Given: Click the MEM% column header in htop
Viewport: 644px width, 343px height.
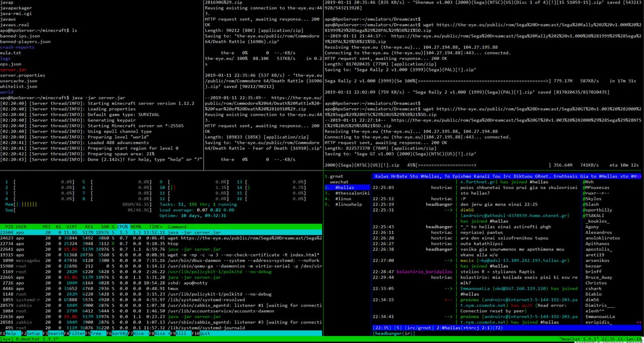Looking at the screenshot, I should (137, 227).
